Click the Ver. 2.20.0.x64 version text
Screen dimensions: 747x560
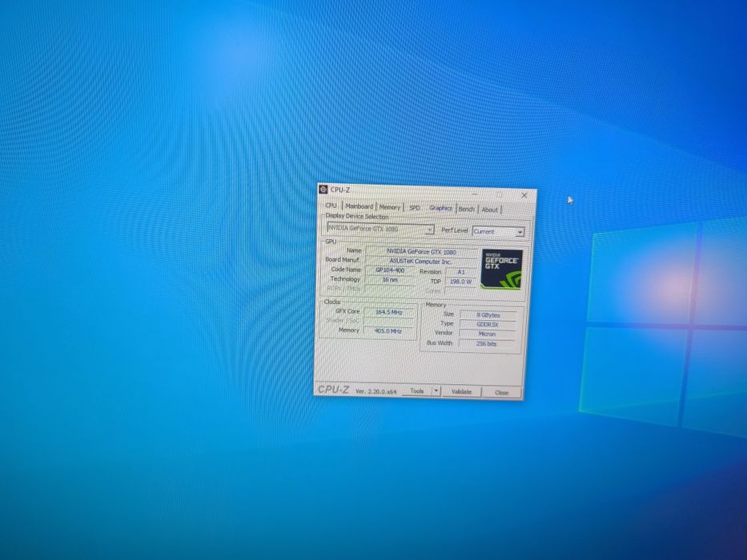tap(376, 391)
